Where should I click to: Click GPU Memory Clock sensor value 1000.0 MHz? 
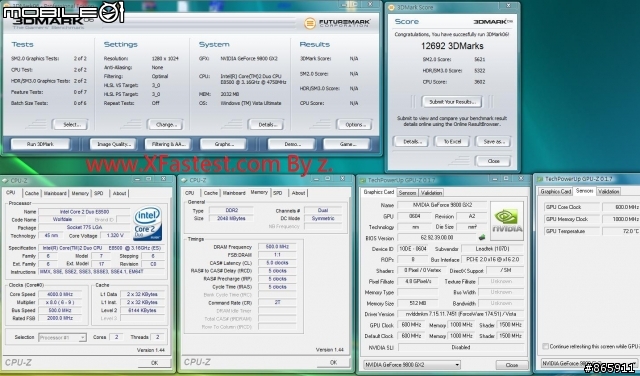621,219
